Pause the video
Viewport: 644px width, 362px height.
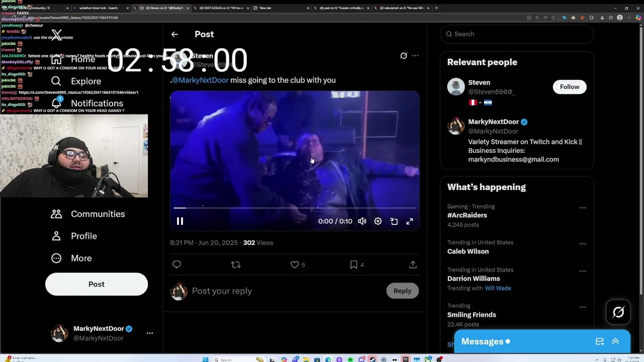[x=180, y=221]
